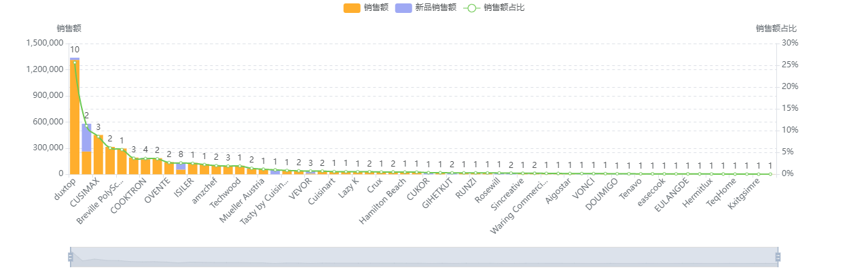Click the amzchef axis label
This screenshot has height=272, width=868.
pyautogui.click(x=206, y=191)
